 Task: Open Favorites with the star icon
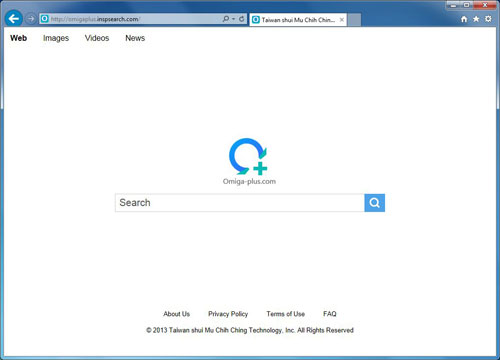[x=476, y=19]
